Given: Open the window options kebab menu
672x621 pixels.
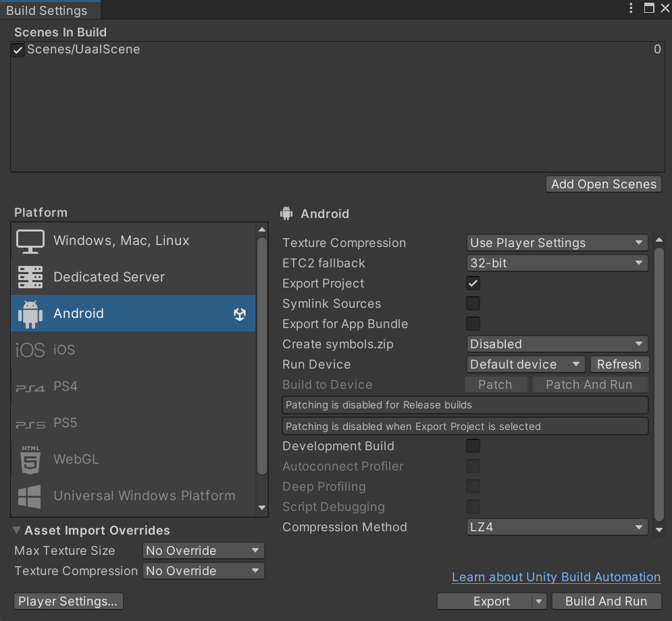Looking at the screenshot, I should 631,7.
